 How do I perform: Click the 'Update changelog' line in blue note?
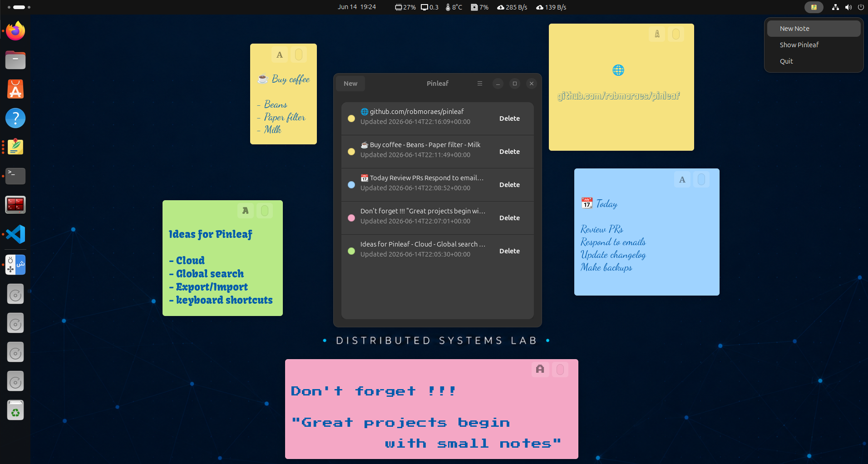click(x=613, y=255)
